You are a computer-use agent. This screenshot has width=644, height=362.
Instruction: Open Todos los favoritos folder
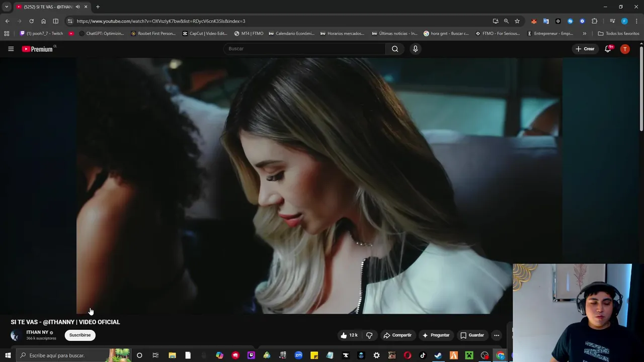pos(618,34)
